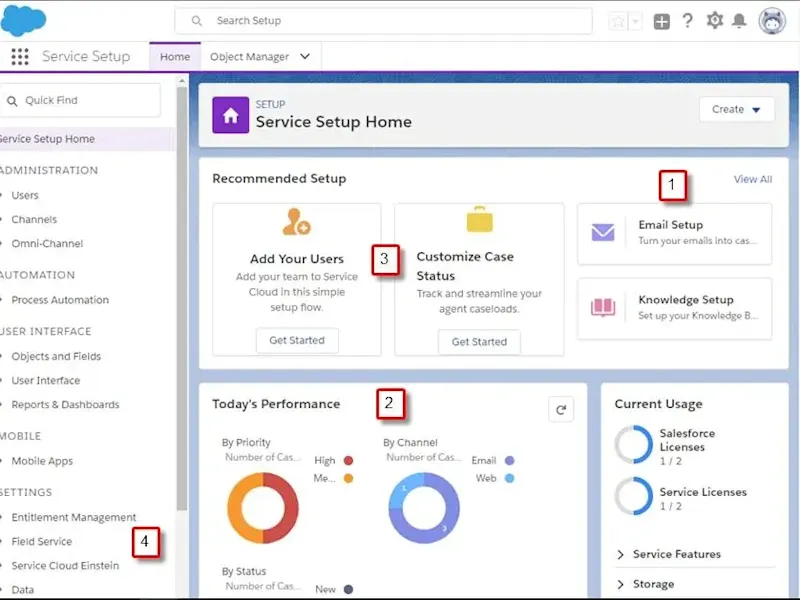Screen dimensions: 800x600
Task: Select the Home tab
Action: coord(175,57)
